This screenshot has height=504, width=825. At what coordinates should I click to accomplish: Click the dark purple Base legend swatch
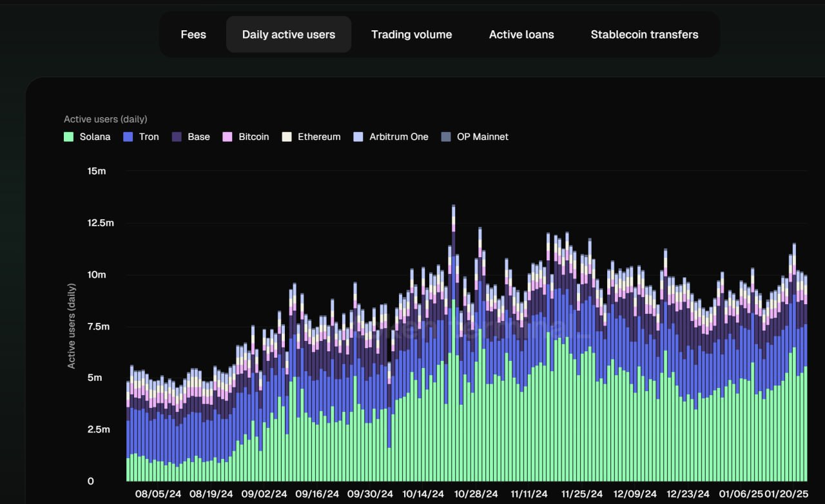click(177, 137)
